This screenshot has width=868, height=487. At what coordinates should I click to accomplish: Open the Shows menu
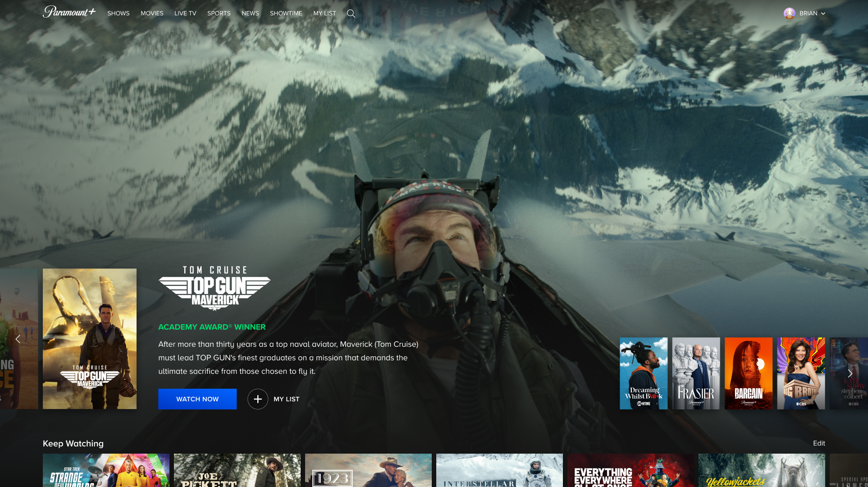click(x=118, y=14)
